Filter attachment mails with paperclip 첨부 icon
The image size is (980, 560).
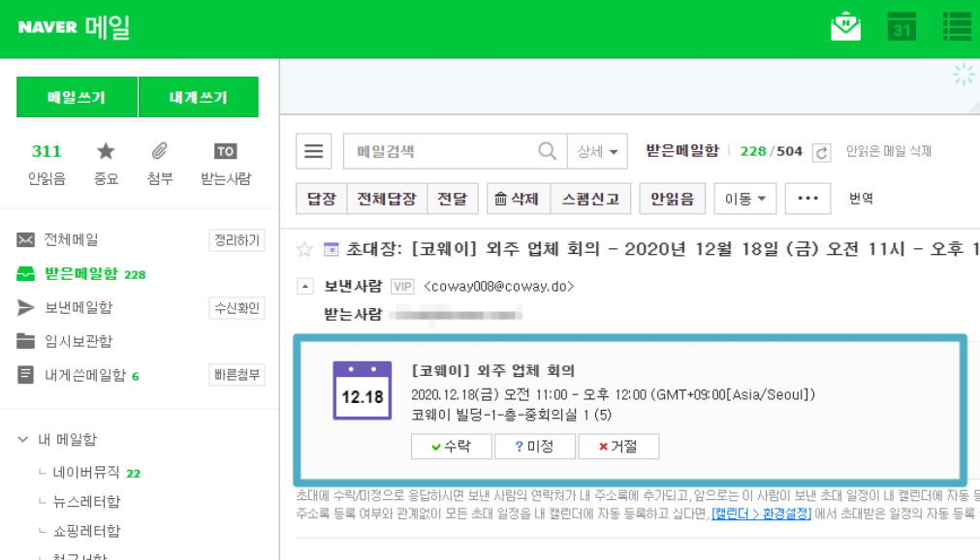159,165
